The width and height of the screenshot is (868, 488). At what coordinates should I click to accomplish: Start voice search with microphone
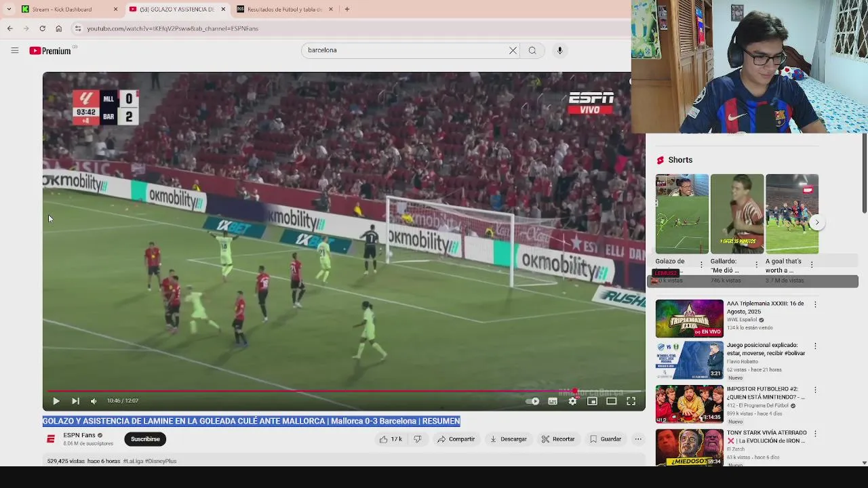point(559,50)
